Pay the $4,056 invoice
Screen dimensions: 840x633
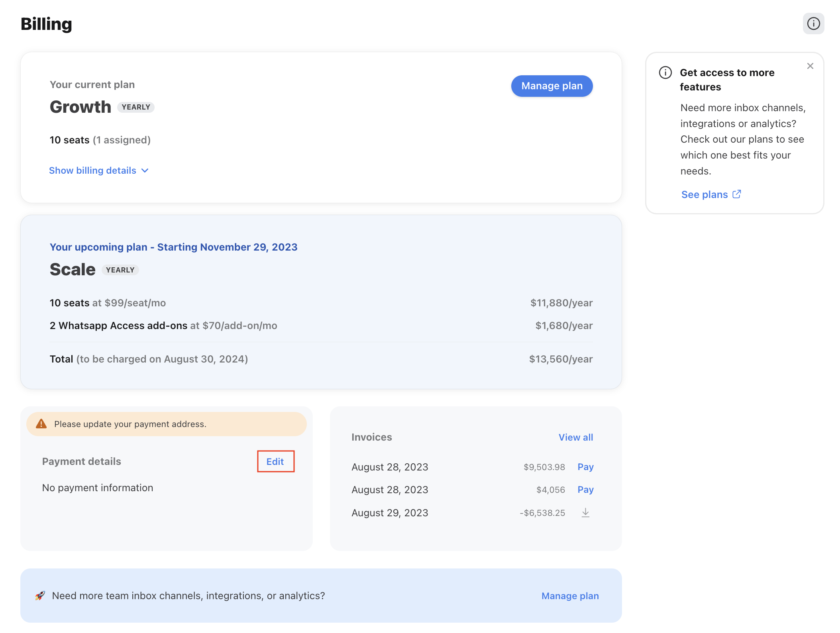coord(585,490)
